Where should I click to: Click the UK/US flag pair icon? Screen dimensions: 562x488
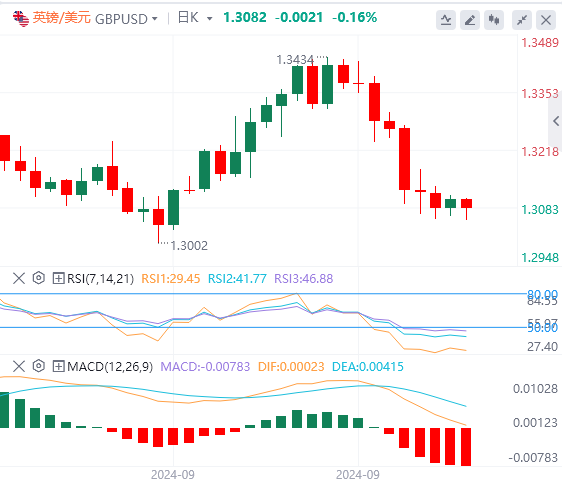21,19
